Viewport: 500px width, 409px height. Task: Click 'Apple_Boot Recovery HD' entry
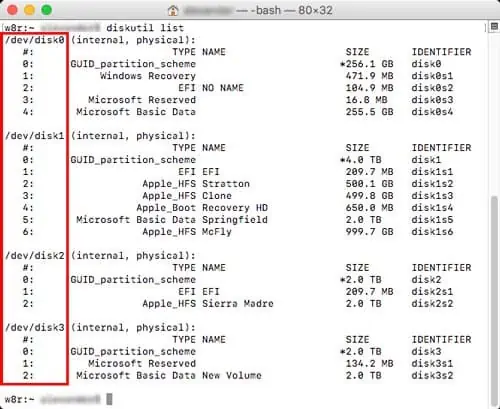(x=202, y=208)
